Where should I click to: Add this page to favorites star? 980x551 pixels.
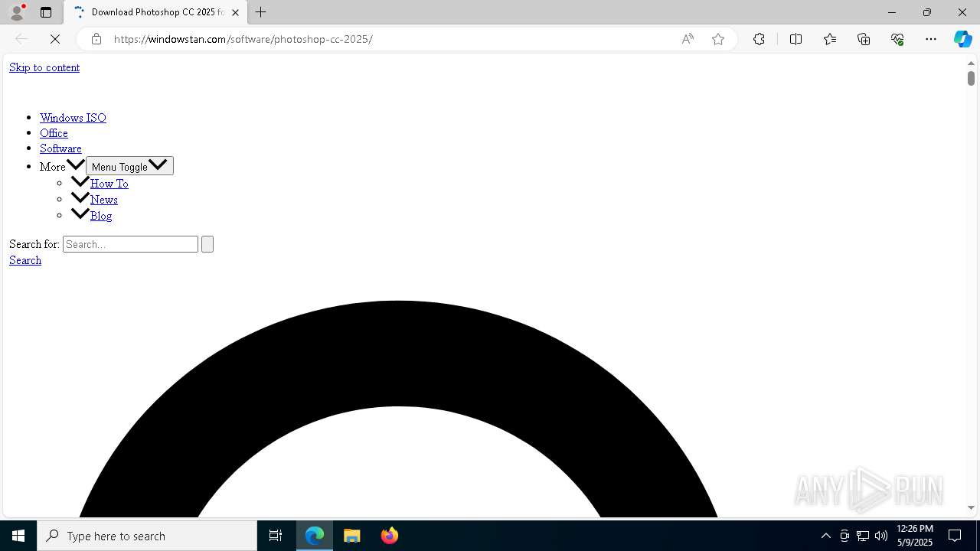(718, 39)
